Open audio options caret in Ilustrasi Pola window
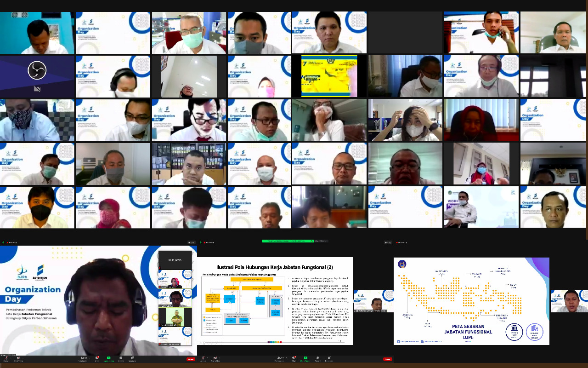The image size is (588, 368). pyautogui.click(x=208, y=358)
